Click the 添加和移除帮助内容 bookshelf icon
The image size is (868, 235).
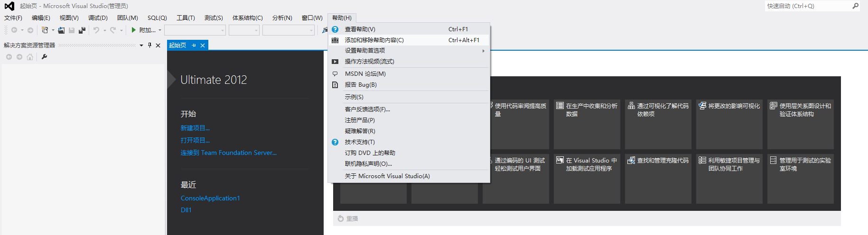tap(335, 40)
